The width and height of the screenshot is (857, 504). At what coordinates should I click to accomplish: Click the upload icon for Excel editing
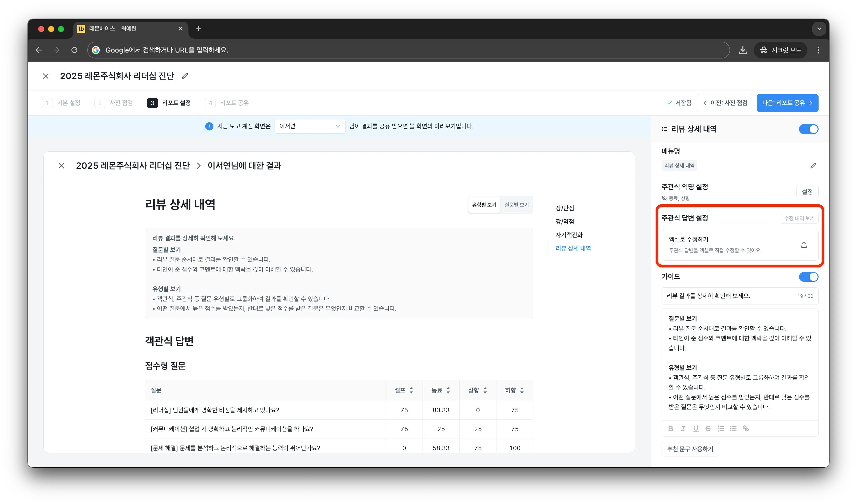coord(804,245)
